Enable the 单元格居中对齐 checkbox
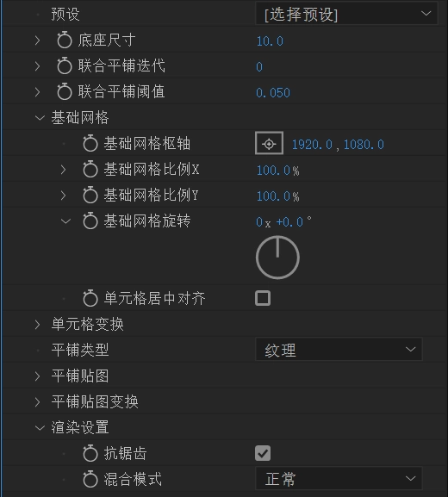The width and height of the screenshot is (448, 497). [x=263, y=298]
